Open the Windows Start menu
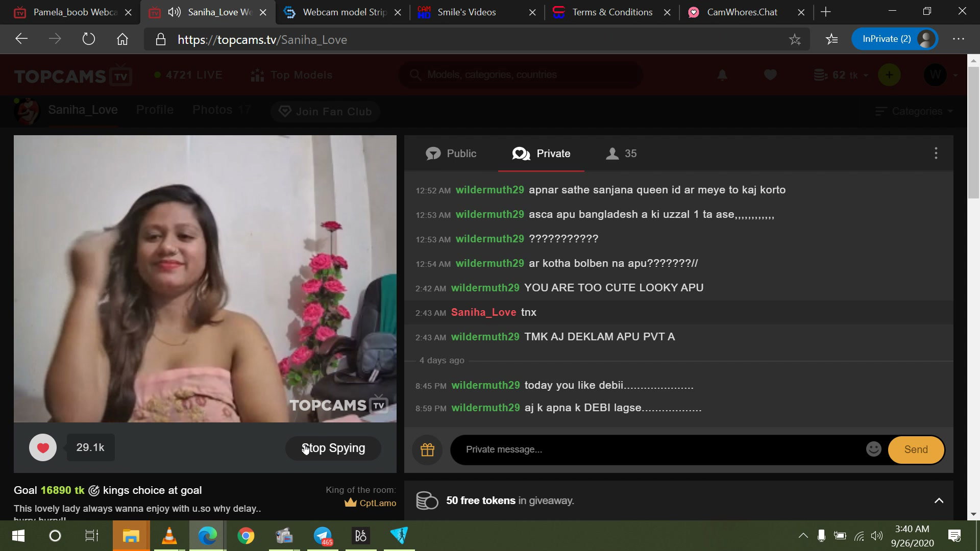The image size is (980, 551). pyautogui.click(x=18, y=536)
